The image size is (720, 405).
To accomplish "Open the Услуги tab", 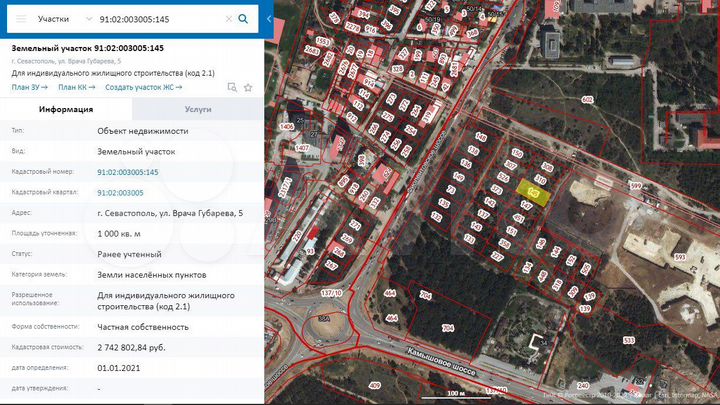I will (198, 110).
